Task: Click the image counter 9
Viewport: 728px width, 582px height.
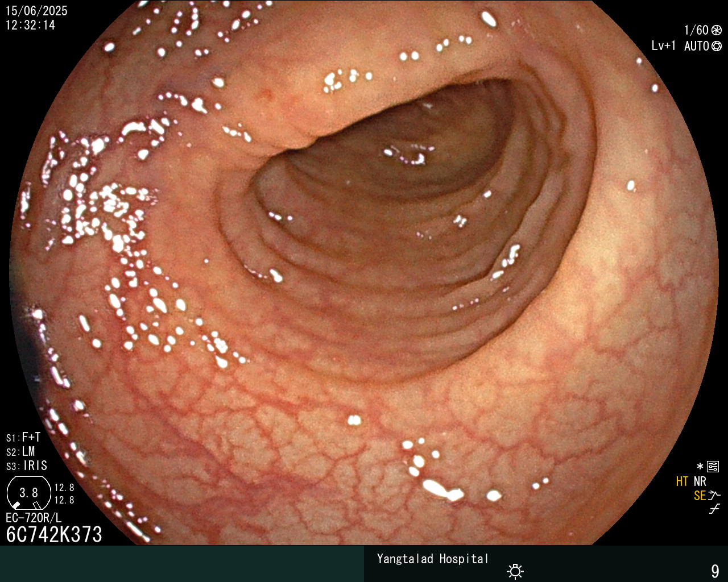Action: (x=715, y=571)
